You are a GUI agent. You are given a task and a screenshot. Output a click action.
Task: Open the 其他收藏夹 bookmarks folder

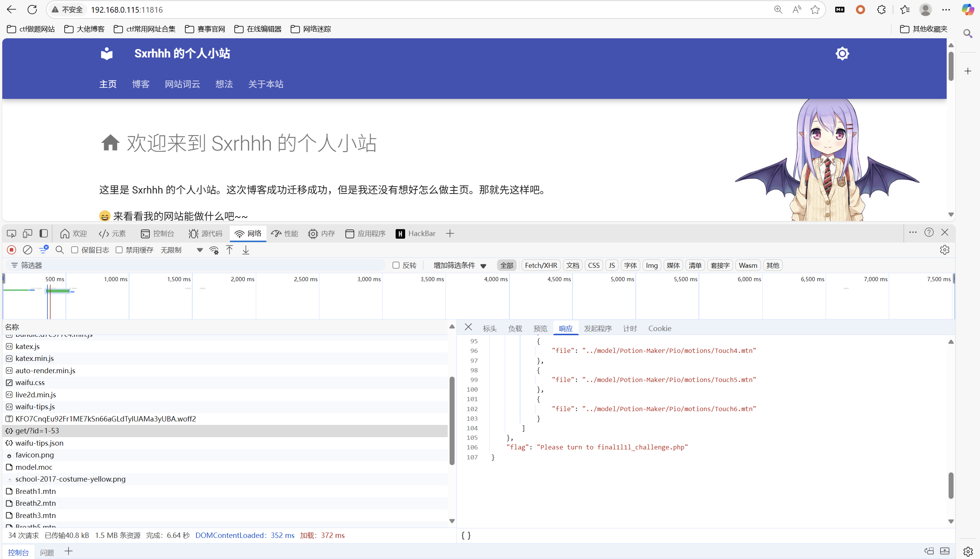click(x=924, y=29)
